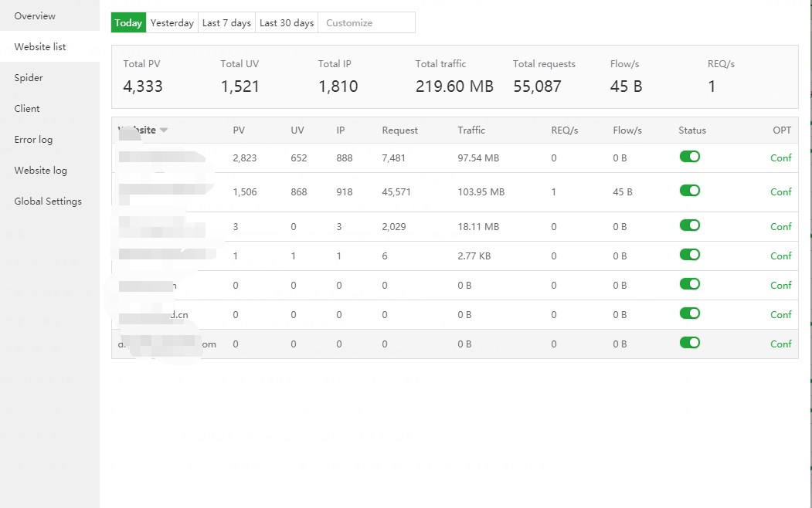Viewport: 812px width, 508px height.
Task: Toggle status switch for the row ending .cn
Action: click(690, 313)
